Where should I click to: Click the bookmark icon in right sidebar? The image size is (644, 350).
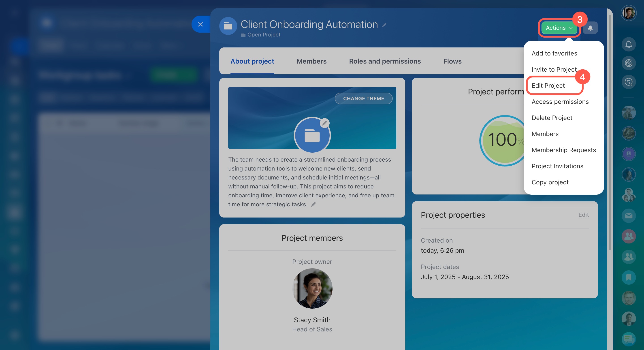pos(629,277)
